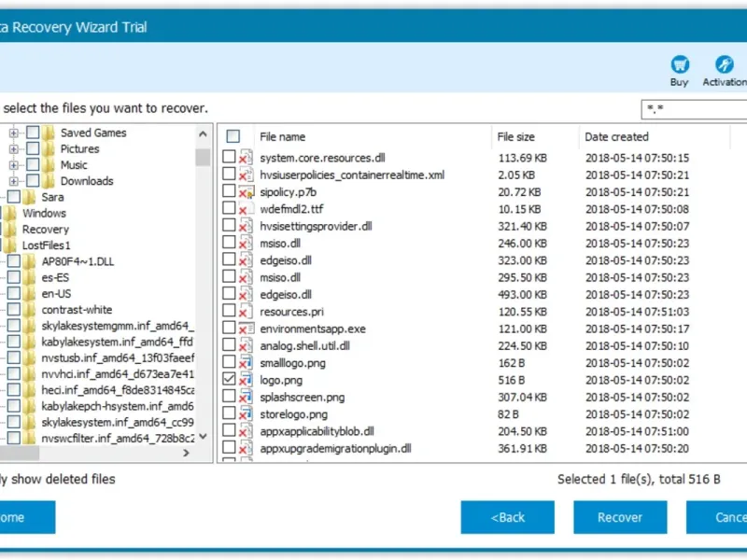Click file icon beside hvsisettingsprovider.dll
The image size is (747, 560).
click(x=246, y=226)
